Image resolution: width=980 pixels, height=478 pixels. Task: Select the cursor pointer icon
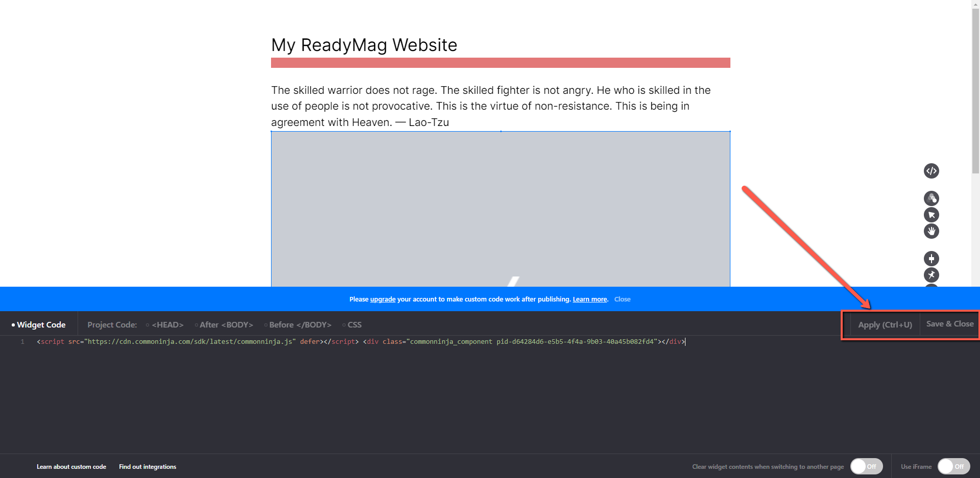pos(931,215)
